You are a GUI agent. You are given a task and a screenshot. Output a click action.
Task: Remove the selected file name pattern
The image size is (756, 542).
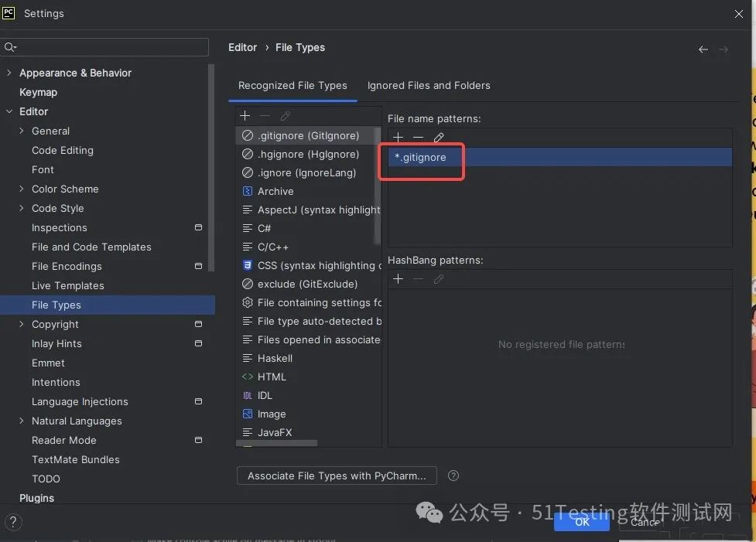click(x=418, y=138)
